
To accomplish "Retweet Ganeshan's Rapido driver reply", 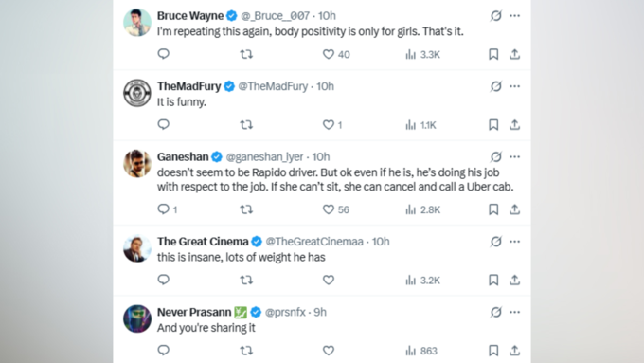I will point(246,209).
